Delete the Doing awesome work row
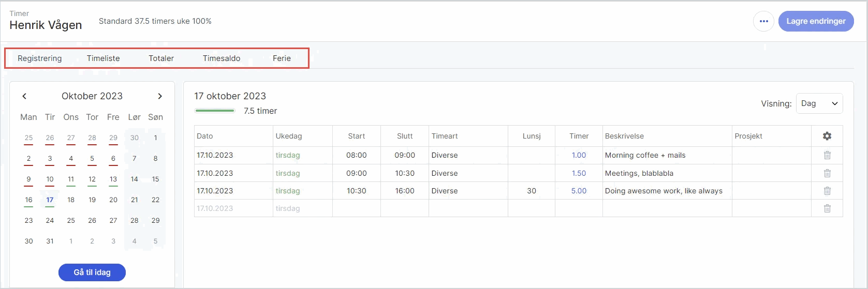 pos(827,191)
